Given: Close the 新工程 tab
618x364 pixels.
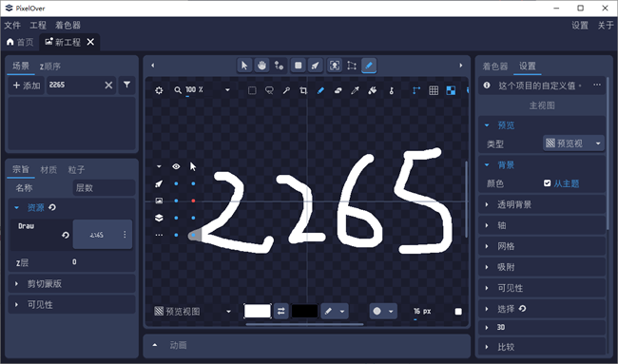Looking at the screenshot, I should pos(90,42).
